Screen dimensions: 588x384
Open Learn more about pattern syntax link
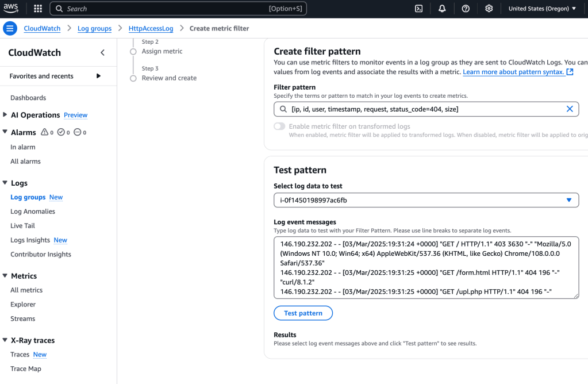coord(513,72)
